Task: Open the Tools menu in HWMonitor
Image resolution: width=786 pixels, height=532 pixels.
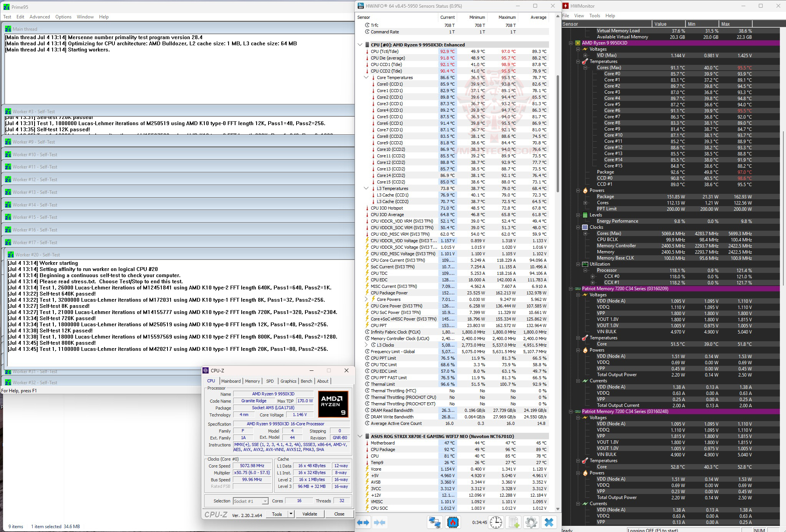Action: [594, 16]
